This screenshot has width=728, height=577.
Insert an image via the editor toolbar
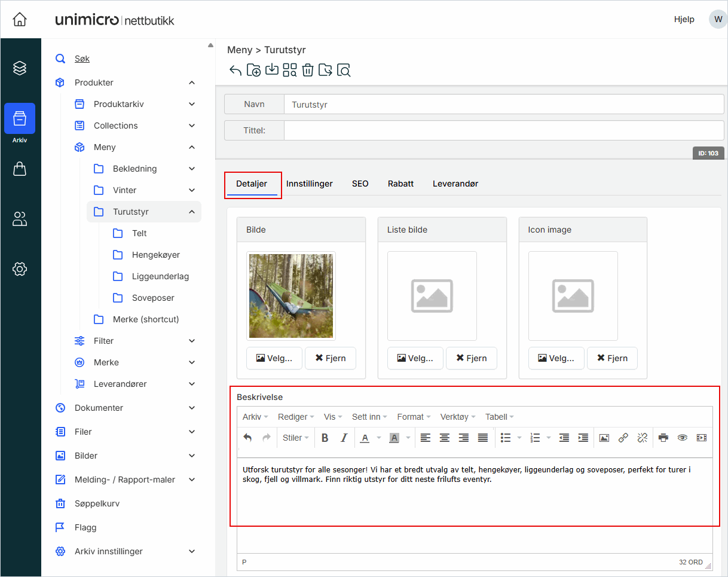(x=604, y=438)
